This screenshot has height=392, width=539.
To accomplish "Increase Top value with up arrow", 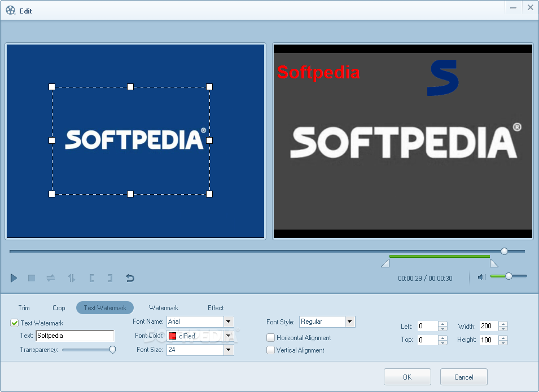I will click(x=442, y=338).
